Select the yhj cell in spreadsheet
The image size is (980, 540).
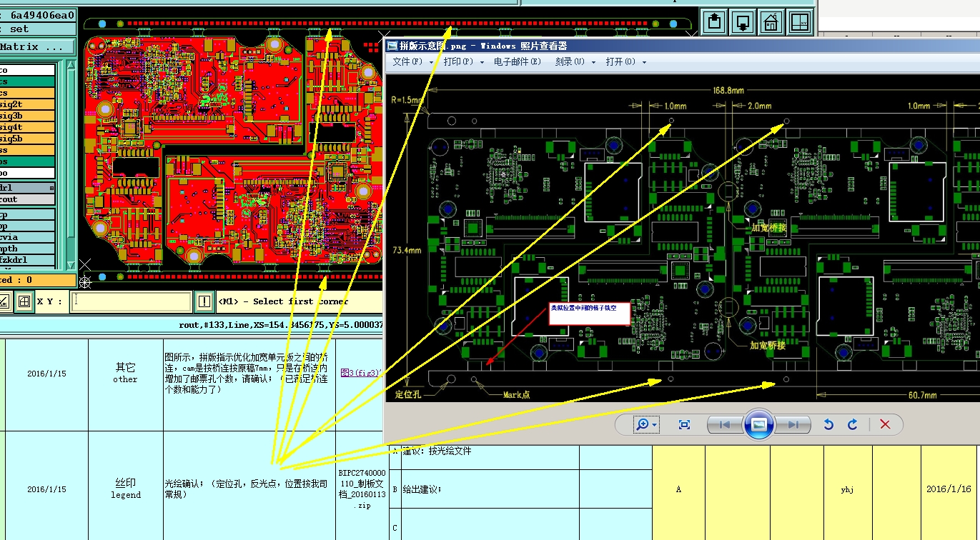[848, 489]
